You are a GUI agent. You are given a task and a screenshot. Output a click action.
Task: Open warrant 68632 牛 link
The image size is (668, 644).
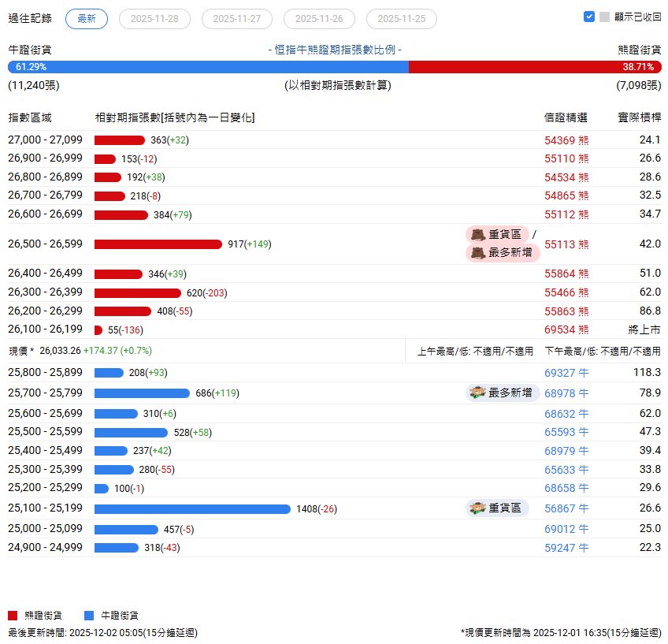[566, 414]
